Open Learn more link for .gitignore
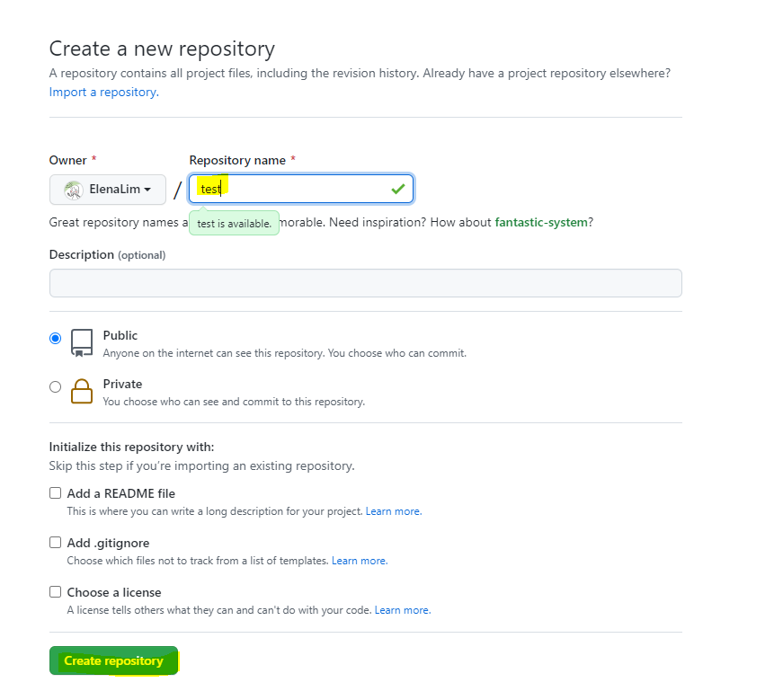This screenshot has width=783, height=700. (x=360, y=561)
